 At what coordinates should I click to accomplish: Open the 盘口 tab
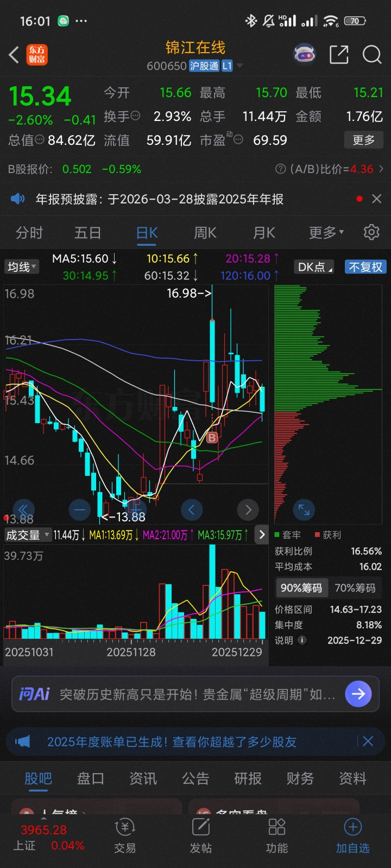coord(91,778)
